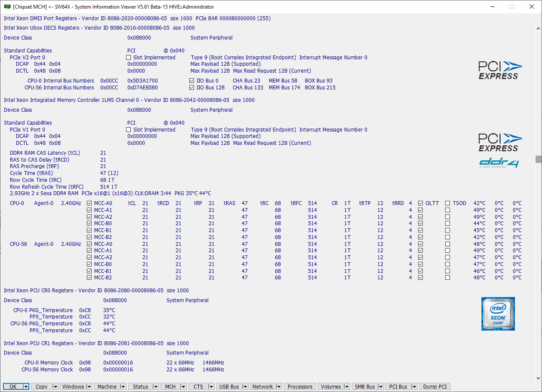Viewport: 542px width, 392px height.
Task: Toggle the CPU-56 MCC-B2 checkbox
Action: (x=89, y=278)
